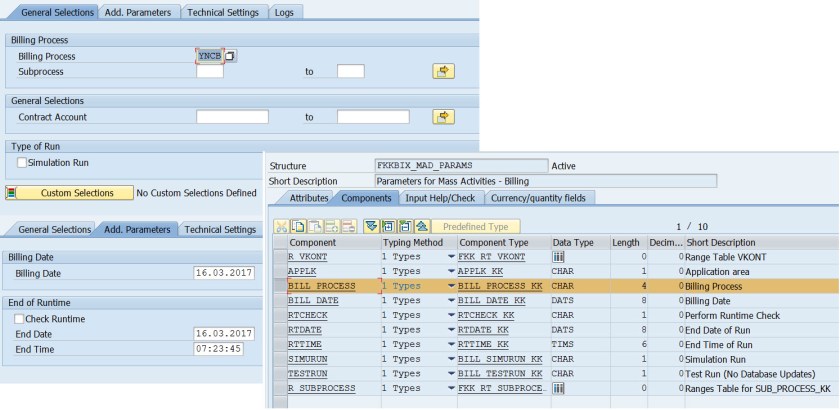
Task: Open multiple selection for Subprocess
Action: pos(443,71)
